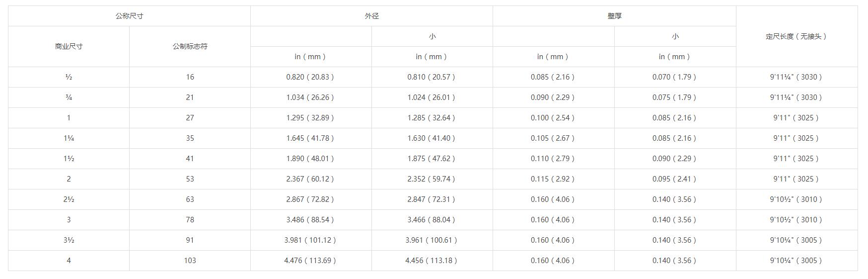This screenshot has width=868, height=279.
Task: Click the 公称尺寸 header cell
Action: click(129, 16)
